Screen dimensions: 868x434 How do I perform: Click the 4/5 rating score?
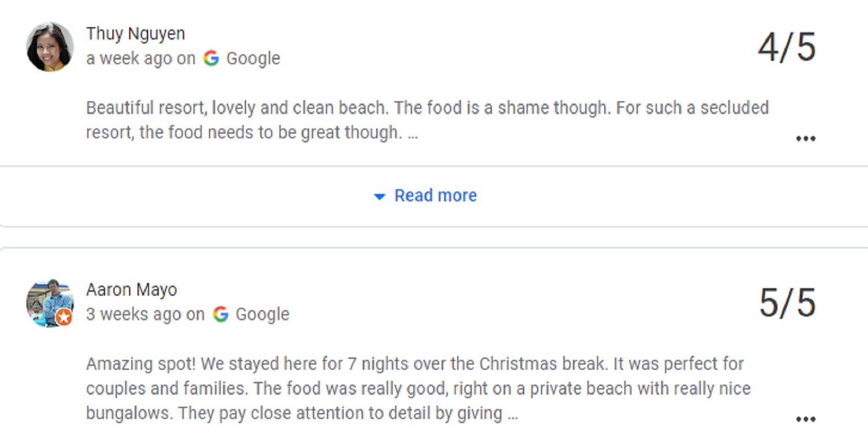click(x=786, y=47)
